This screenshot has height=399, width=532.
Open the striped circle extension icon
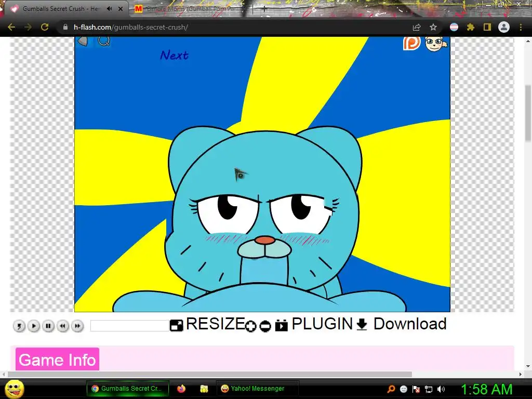454,27
